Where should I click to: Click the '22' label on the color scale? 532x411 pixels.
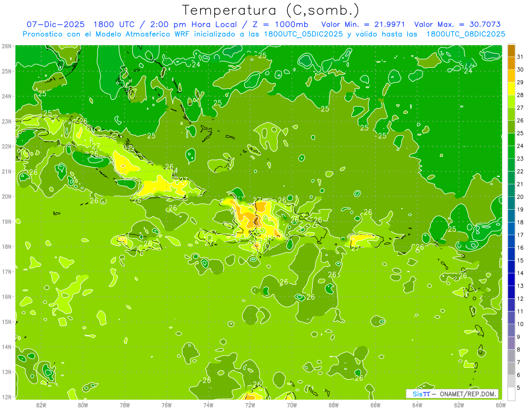[520, 171]
